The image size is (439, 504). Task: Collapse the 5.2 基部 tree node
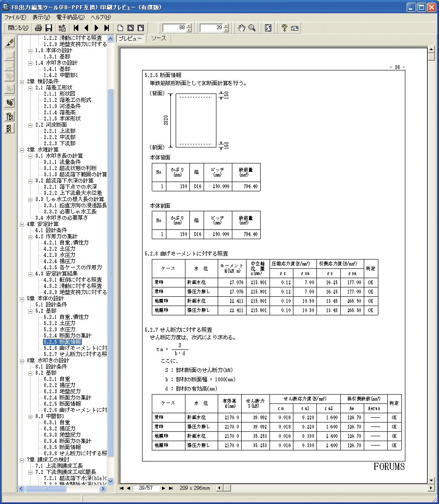31,311
